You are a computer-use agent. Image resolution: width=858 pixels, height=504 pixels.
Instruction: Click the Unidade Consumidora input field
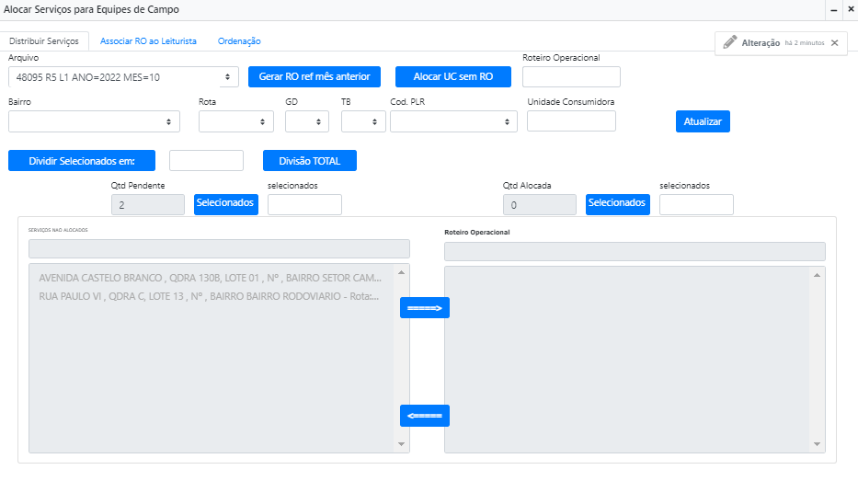tap(571, 121)
